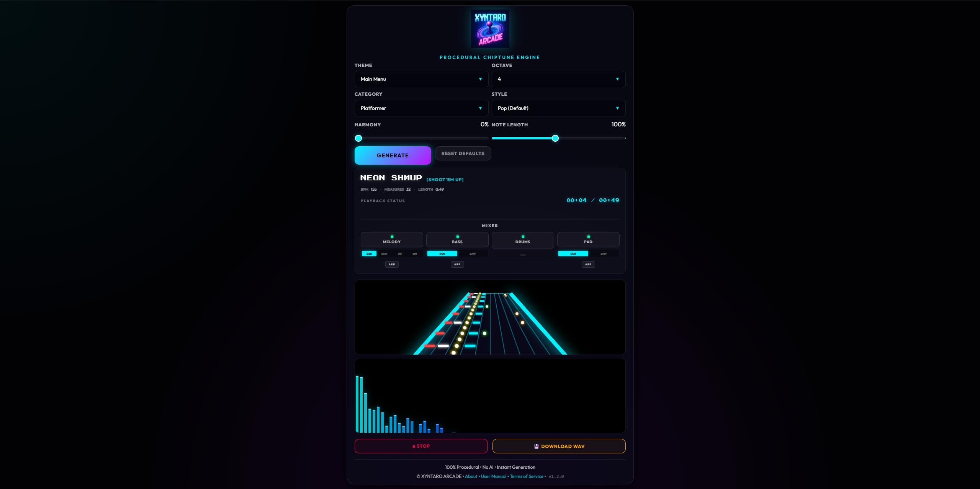Toggle the Bass channel button
Screen dimensions: 980x489
tap(457, 240)
